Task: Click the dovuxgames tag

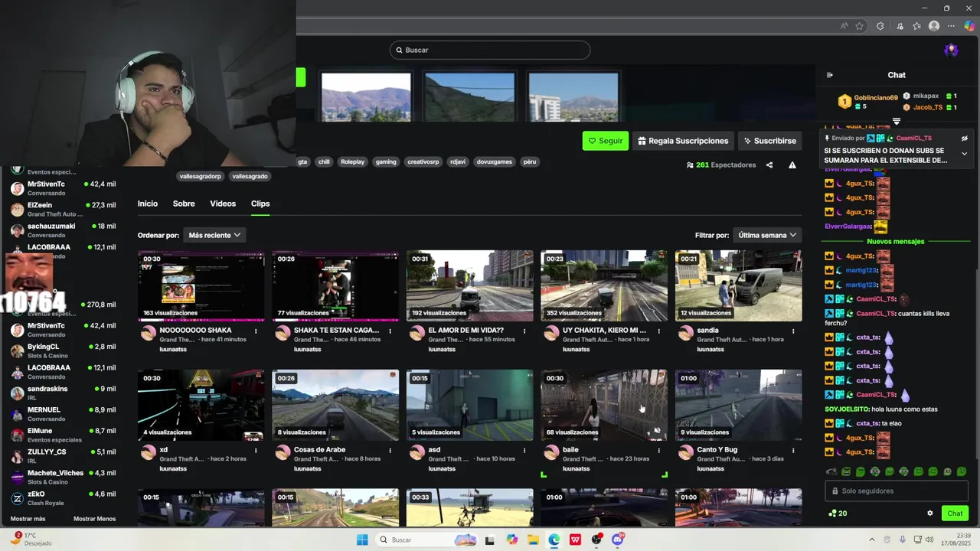Action: tap(494, 162)
